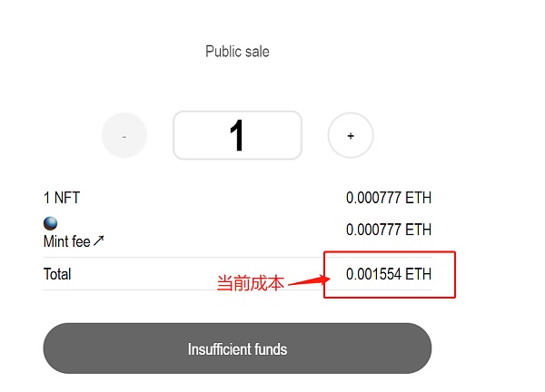
Task: Click the globe icon above Mint fee
Action: click(x=51, y=224)
